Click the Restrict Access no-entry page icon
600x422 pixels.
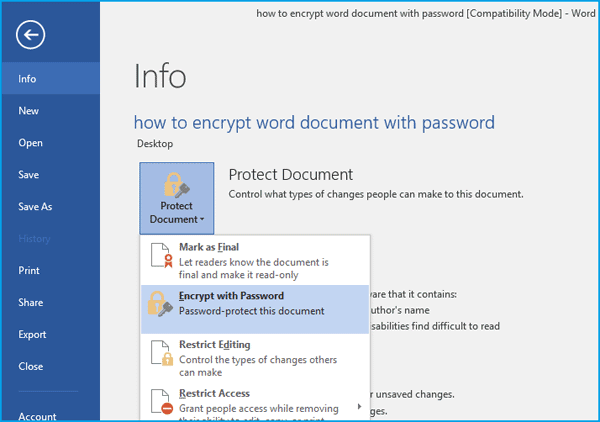[x=162, y=402]
